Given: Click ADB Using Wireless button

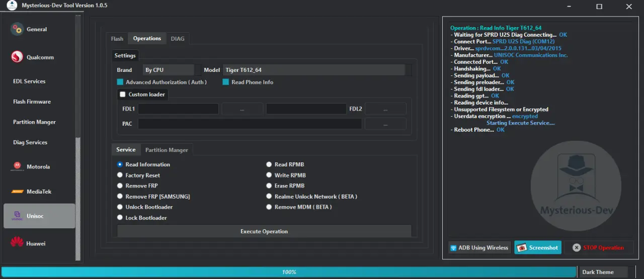Looking at the screenshot, I should pyautogui.click(x=479, y=248).
